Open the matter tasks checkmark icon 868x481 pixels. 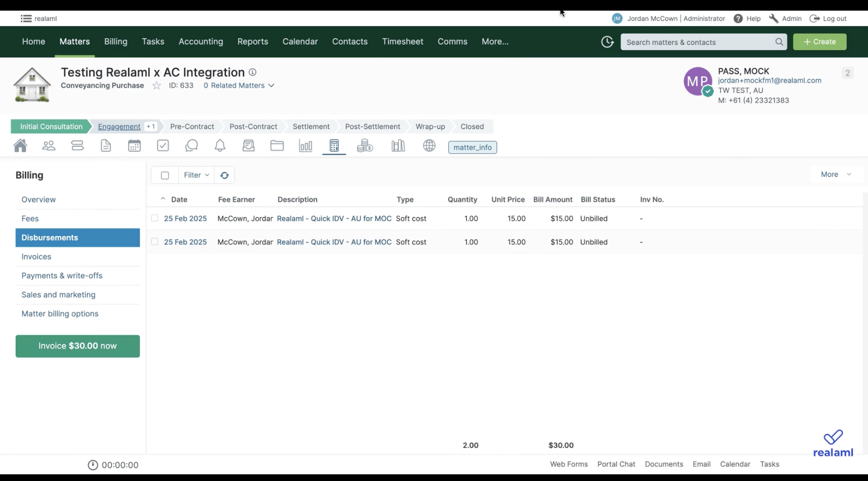pos(163,146)
